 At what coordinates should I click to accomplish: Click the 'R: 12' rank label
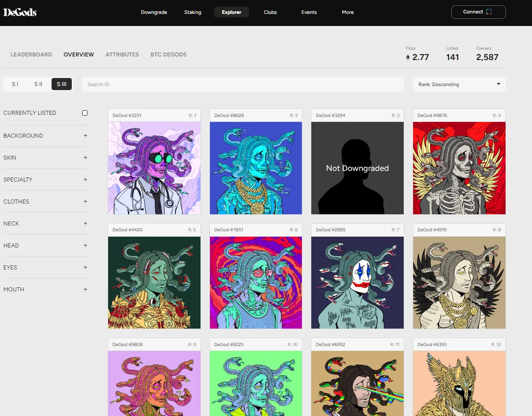click(x=496, y=344)
